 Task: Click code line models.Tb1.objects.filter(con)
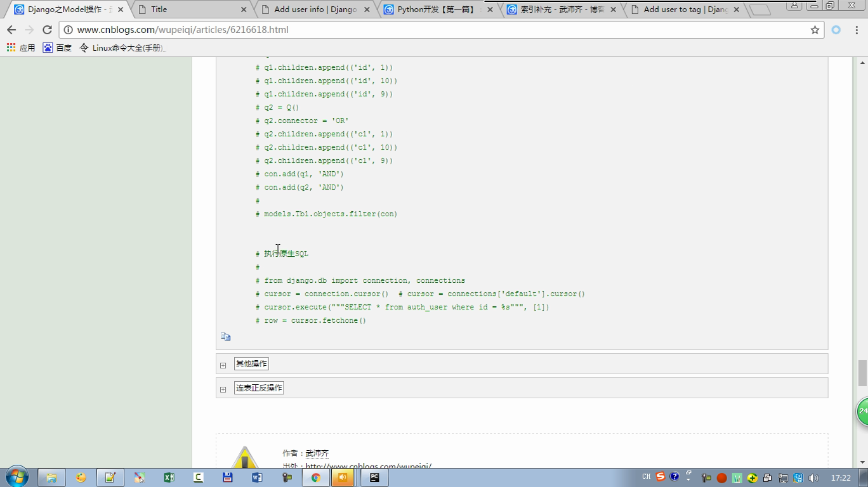pos(326,214)
